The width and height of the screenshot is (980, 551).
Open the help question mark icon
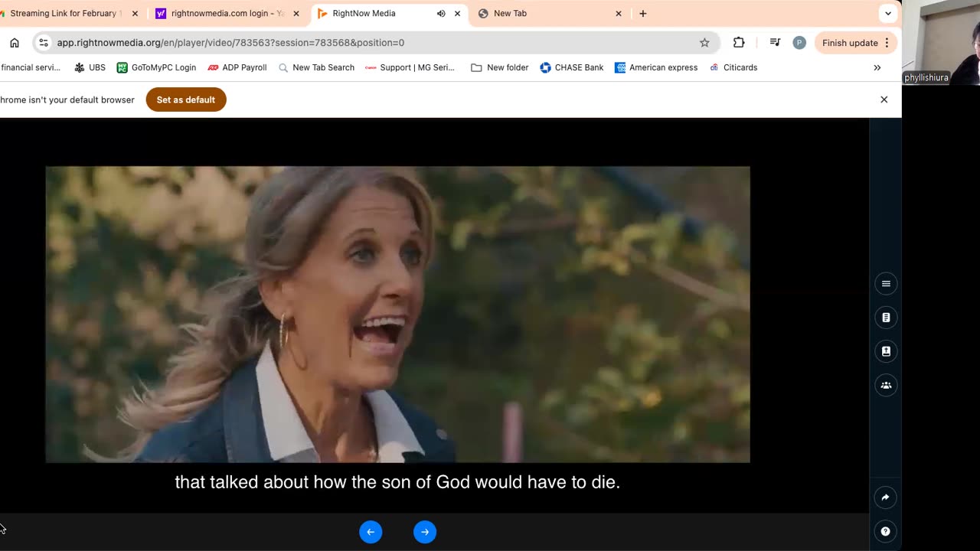[x=886, y=531]
